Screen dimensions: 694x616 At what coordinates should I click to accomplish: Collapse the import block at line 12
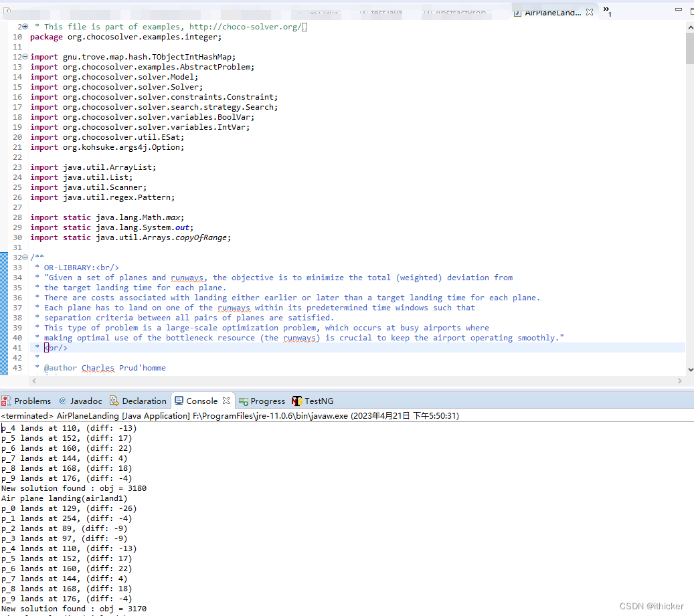pyautogui.click(x=25, y=57)
